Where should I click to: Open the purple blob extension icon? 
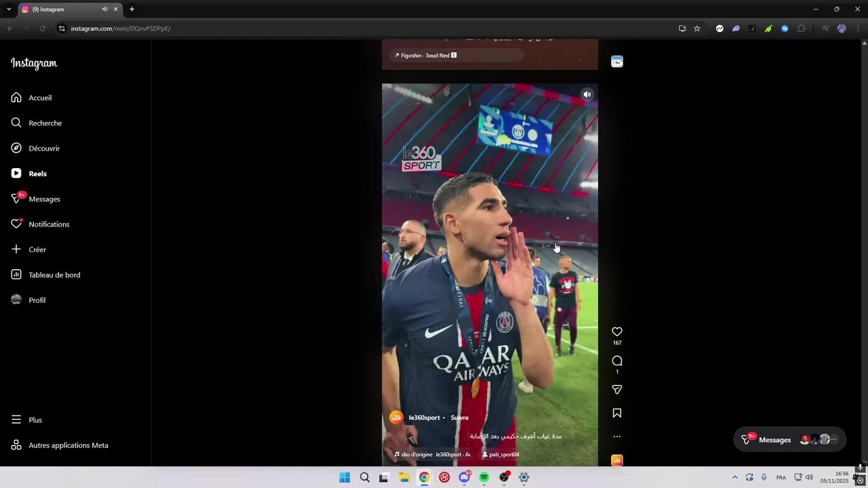[736, 28]
